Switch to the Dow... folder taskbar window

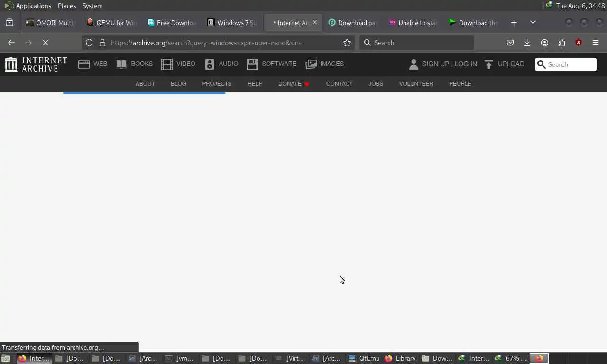click(x=437, y=358)
